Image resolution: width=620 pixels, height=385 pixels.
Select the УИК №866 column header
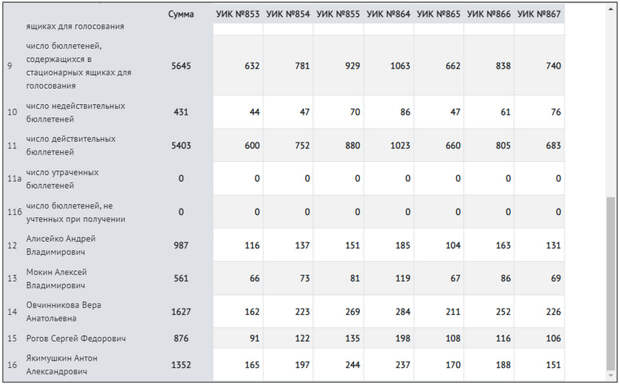click(489, 14)
